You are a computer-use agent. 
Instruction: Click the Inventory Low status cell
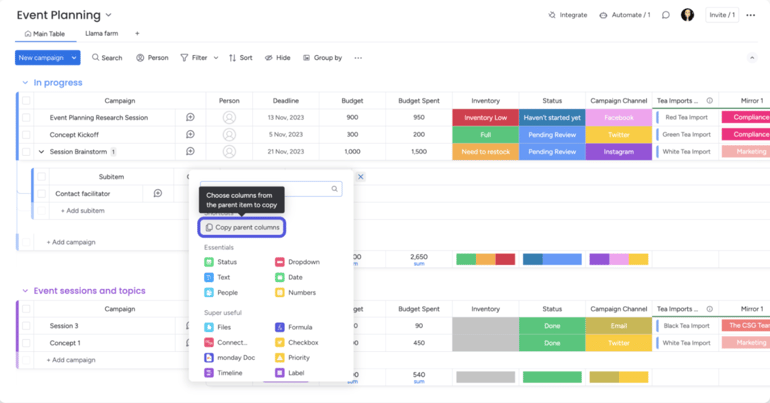(x=485, y=118)
